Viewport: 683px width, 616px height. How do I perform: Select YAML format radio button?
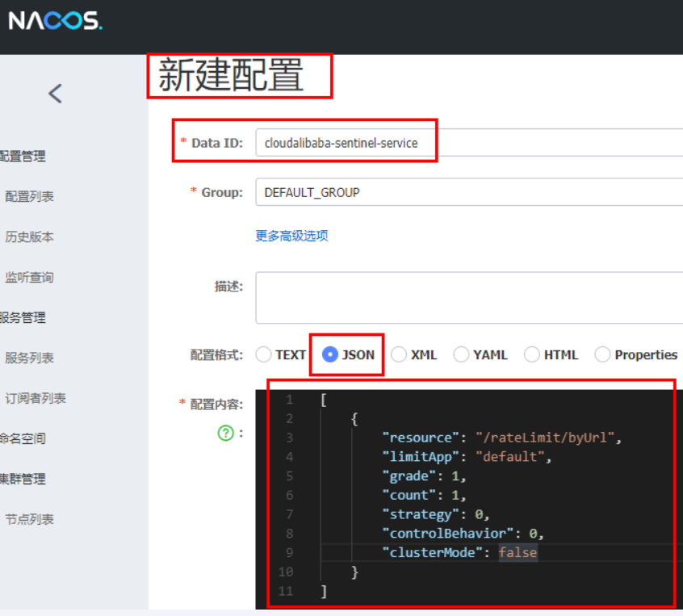pyautogui.click(x=461, y=354)
